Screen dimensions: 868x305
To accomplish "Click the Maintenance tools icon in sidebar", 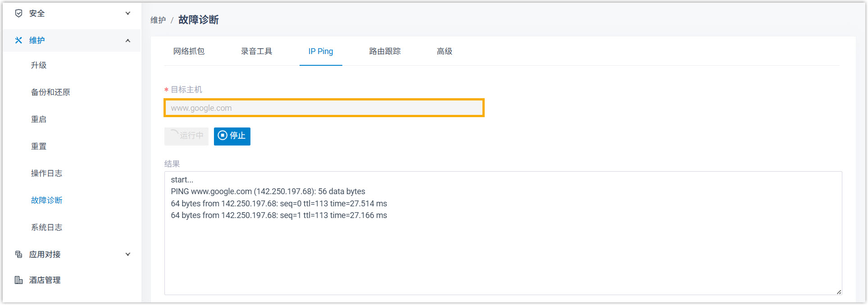I will click(x=18, y=41).
